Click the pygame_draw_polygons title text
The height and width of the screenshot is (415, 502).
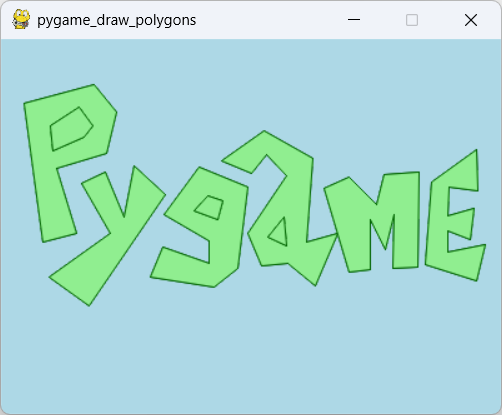(x=116, y=20)
